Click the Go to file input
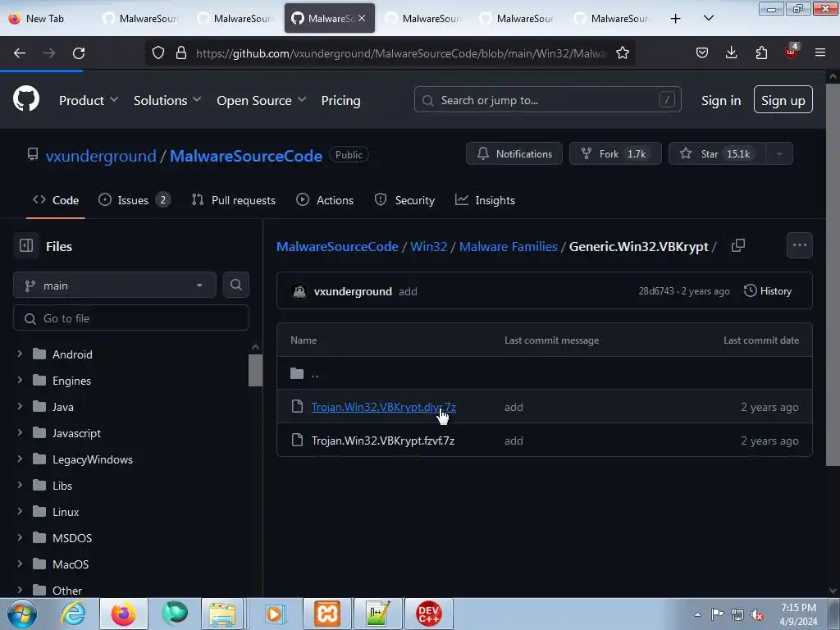Screen dimensions: 840x630 coord(131,318)
